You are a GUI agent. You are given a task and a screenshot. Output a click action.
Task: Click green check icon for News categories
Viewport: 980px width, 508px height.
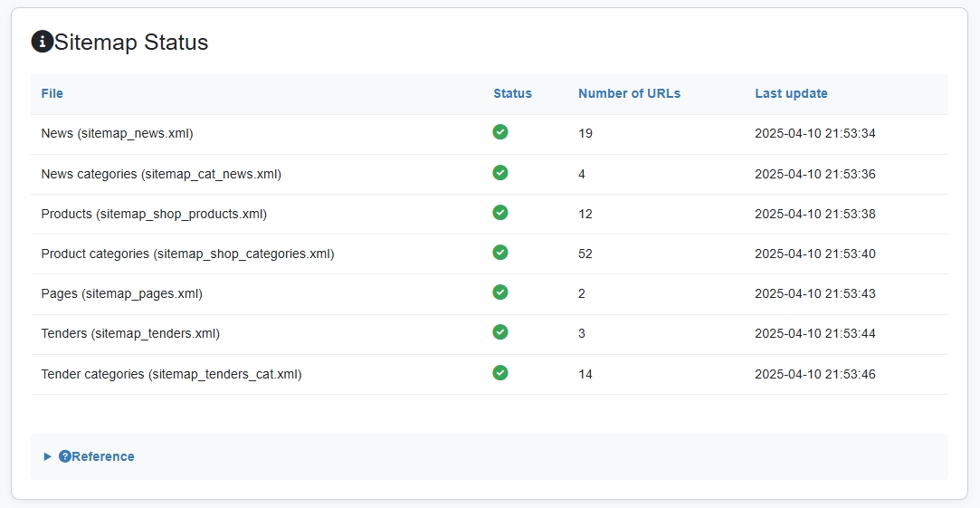pyautogui.click(x=500, y=172)
